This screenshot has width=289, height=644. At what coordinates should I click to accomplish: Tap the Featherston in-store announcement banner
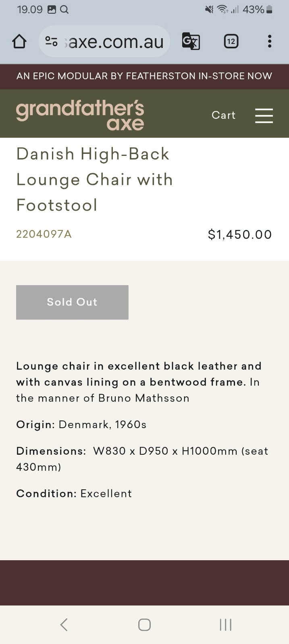click(x=144, y=76)
